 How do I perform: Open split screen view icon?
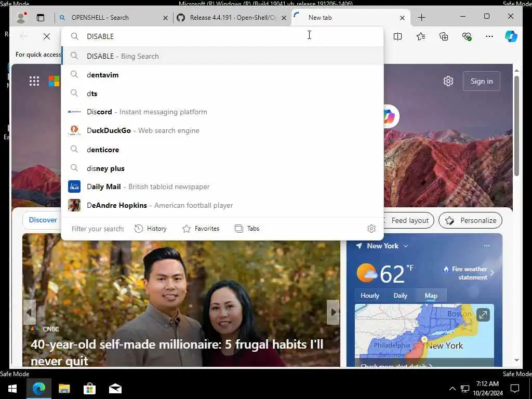coord(397,36)
